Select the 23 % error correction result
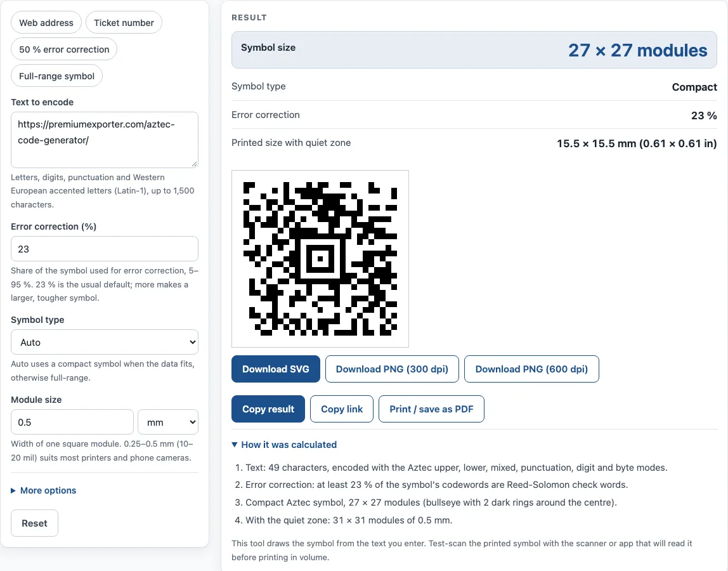 click(x=704, y=115)
